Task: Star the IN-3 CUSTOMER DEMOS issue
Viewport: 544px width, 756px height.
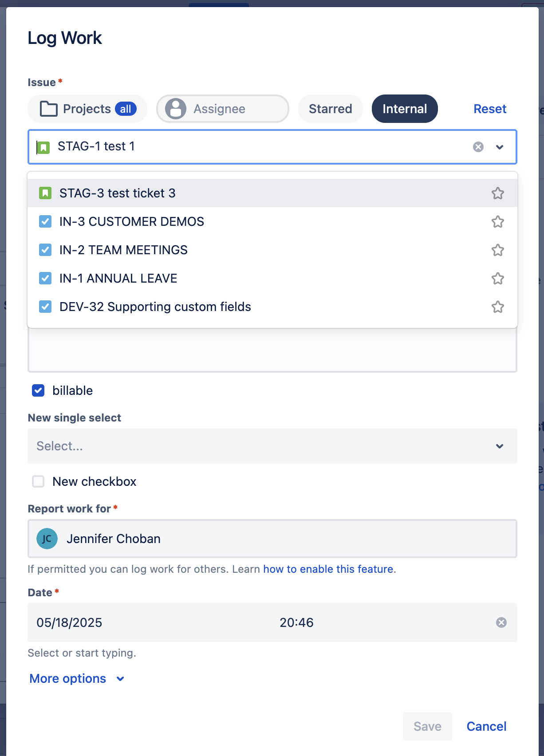Action: click(497, 222)
